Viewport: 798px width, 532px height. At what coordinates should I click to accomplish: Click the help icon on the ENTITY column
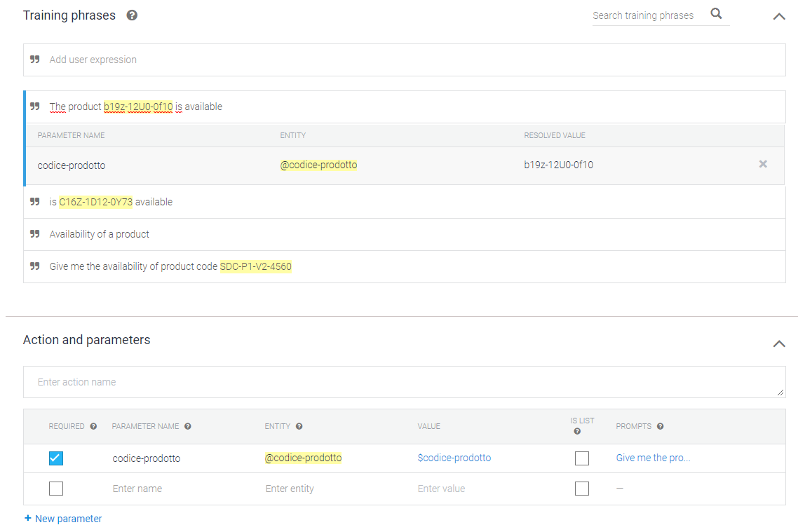pyautogui.click(x=299, y=426)
